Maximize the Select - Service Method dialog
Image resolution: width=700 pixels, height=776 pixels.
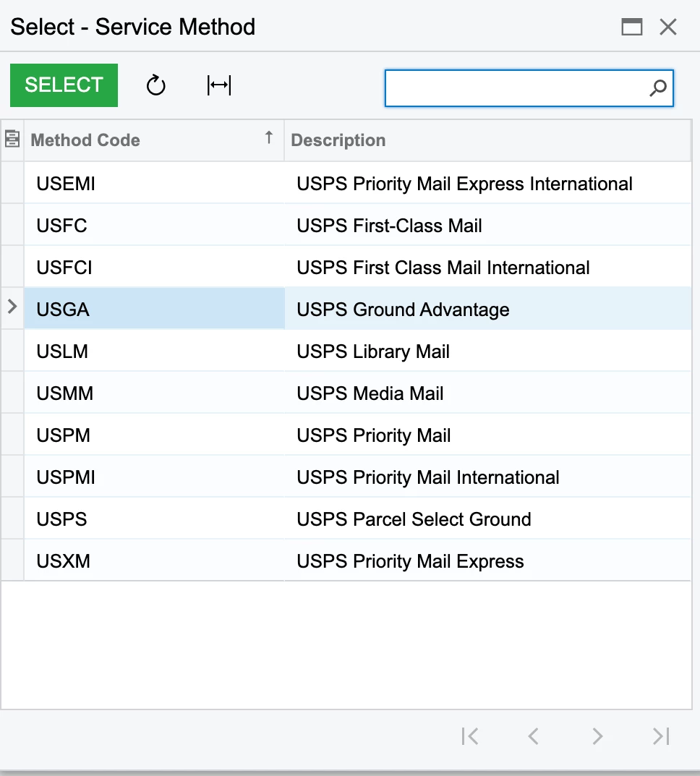(632, 27)
